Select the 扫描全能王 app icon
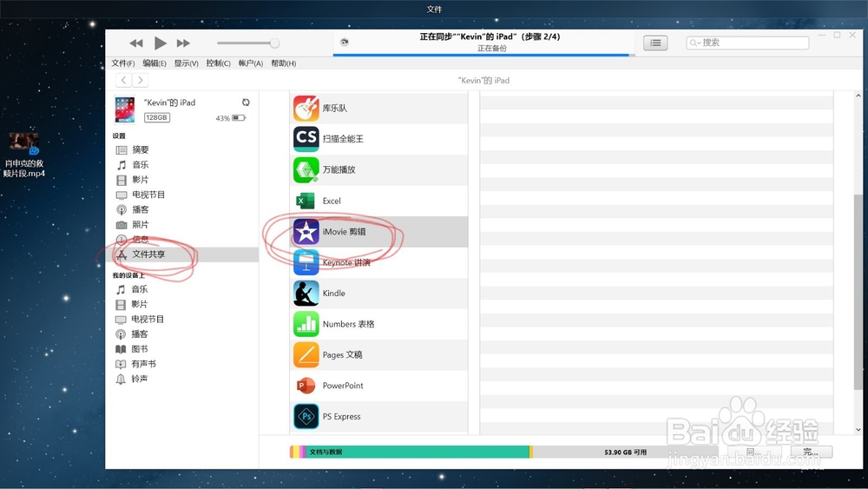This screenshot has width=868, height=489. 306,139
